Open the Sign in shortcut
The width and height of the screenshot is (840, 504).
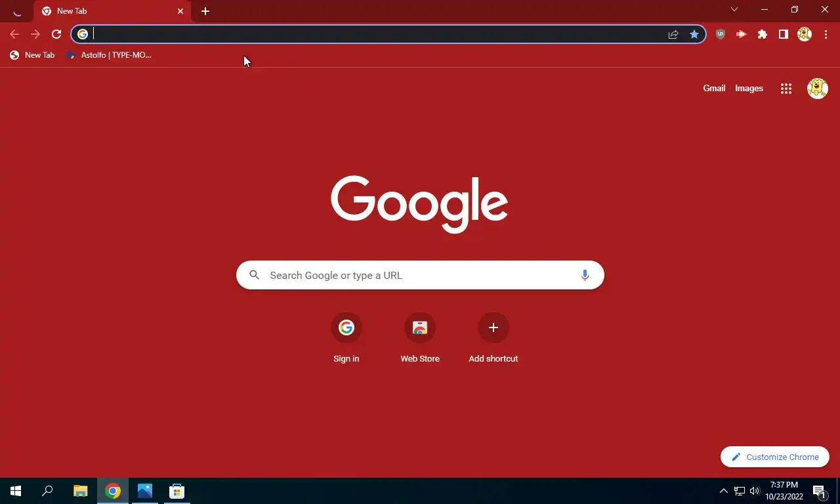pos(346,339)
